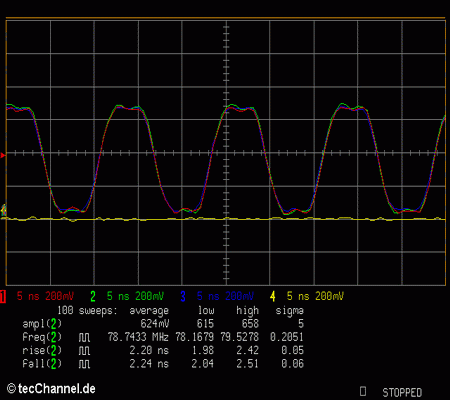This screenshot has height=400, width=450.
Task: Select the blue channel 3 number
Action: [x=183, y=296]
